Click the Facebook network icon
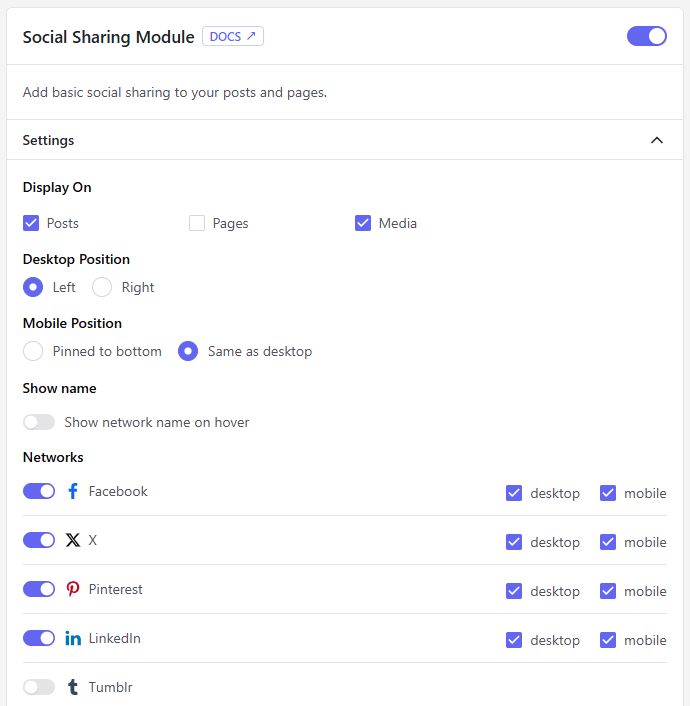690x706 pixels. tap(73, 491)
